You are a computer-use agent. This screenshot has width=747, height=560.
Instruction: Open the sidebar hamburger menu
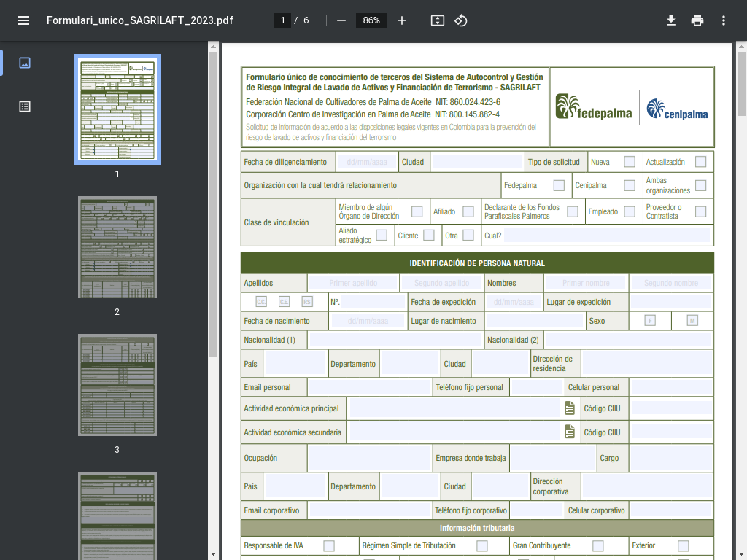(23, 20)
